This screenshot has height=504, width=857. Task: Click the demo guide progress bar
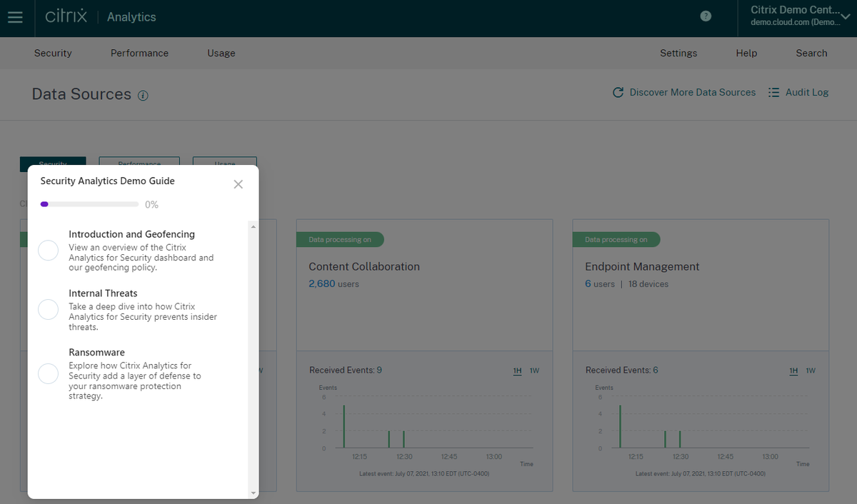coord(89,204)
